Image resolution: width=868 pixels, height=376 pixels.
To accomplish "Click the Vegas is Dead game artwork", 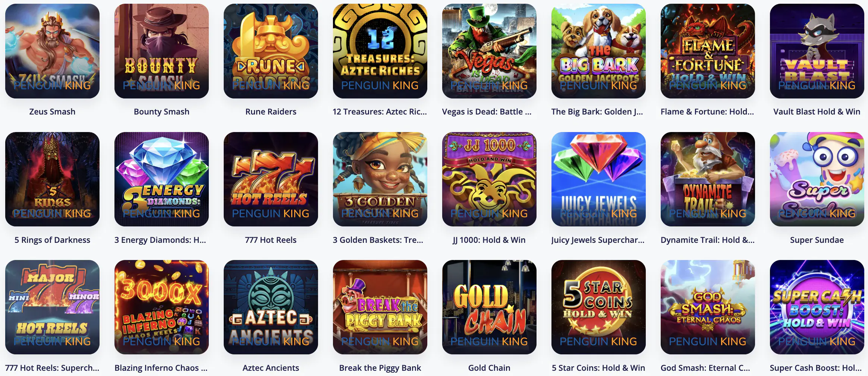I will coord(489,51).
